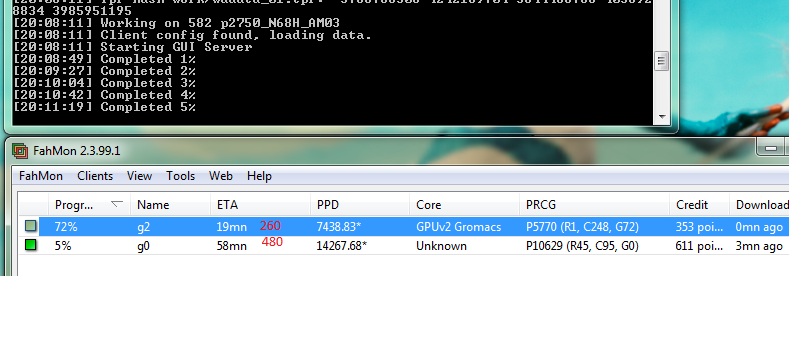Image resolution: width=807 pixels, height=362 pixels.
Task: Click the 58mn ETA value
Action: coord(232,246)
